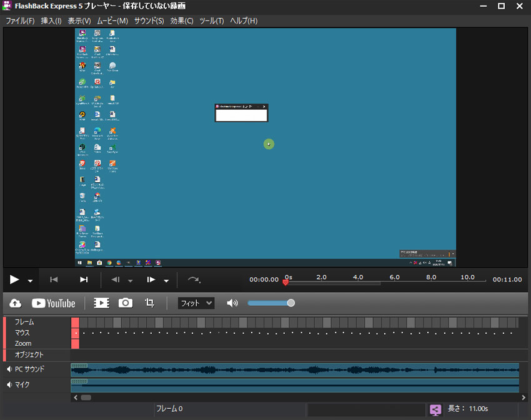Select the フレーム track label
Viewport: 531px width, 420px height.
click(24, 322)
